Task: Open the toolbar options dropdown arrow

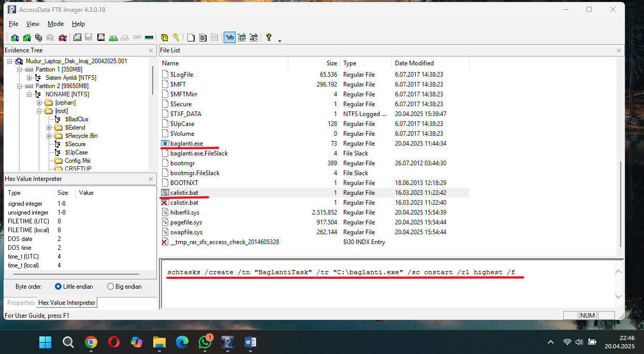Action: [x=280, y=40]
